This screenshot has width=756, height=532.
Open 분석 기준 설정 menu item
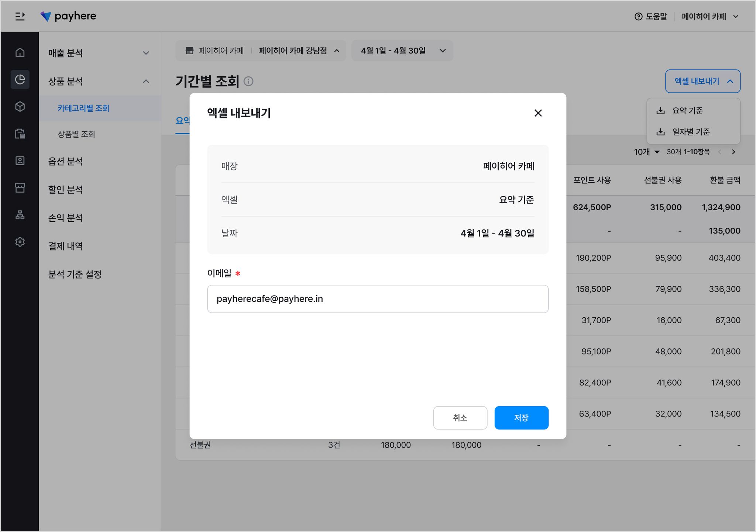coord(75,274)
